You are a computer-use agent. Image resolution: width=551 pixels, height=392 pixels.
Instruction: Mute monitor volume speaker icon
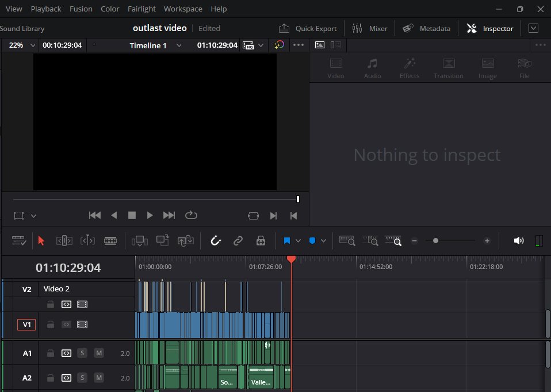tap(519, 241)
